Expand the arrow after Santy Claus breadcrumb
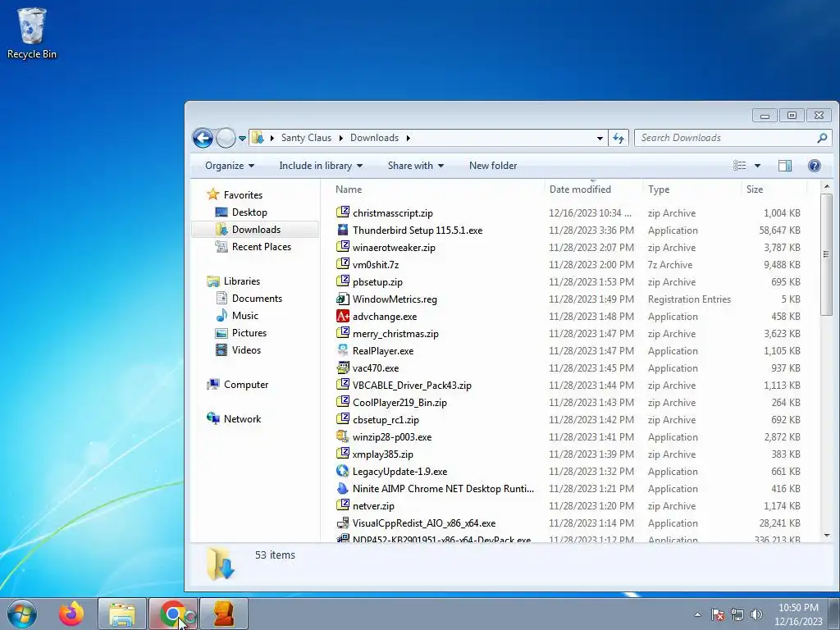 click(x=340, y=138)
